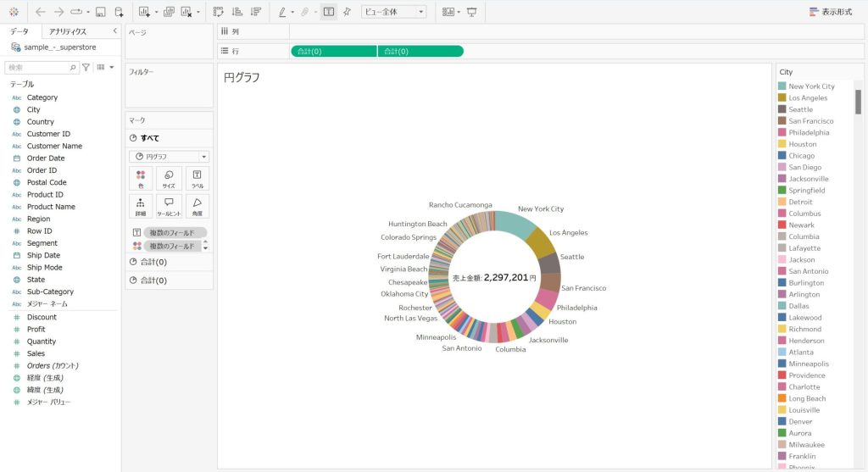The width and height of the screenshot is (868, 472).
Task: Switch to the アナリティクス tab
Action: click(68, 31)
